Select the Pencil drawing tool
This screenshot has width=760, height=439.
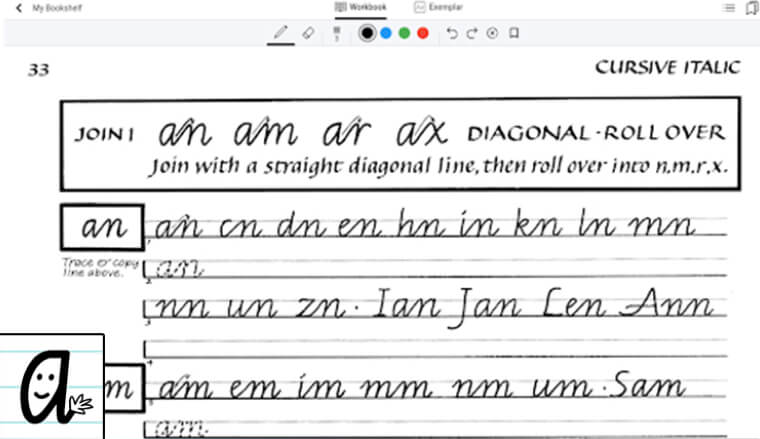point(280,33)
